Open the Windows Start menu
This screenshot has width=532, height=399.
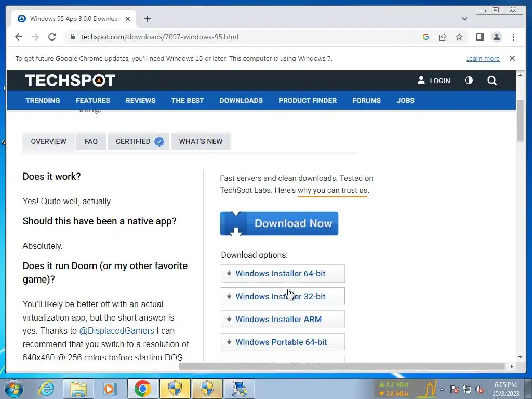click(x=14, y=389)
